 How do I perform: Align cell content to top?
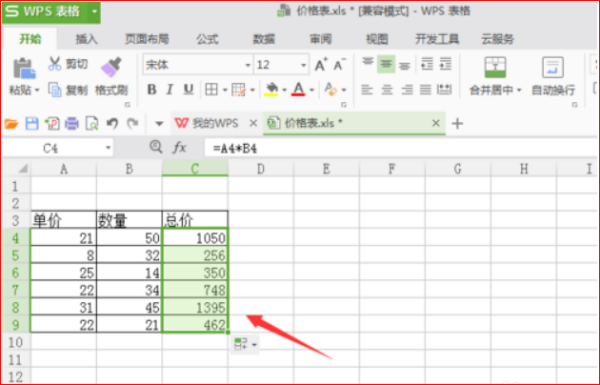coord(368,63)
